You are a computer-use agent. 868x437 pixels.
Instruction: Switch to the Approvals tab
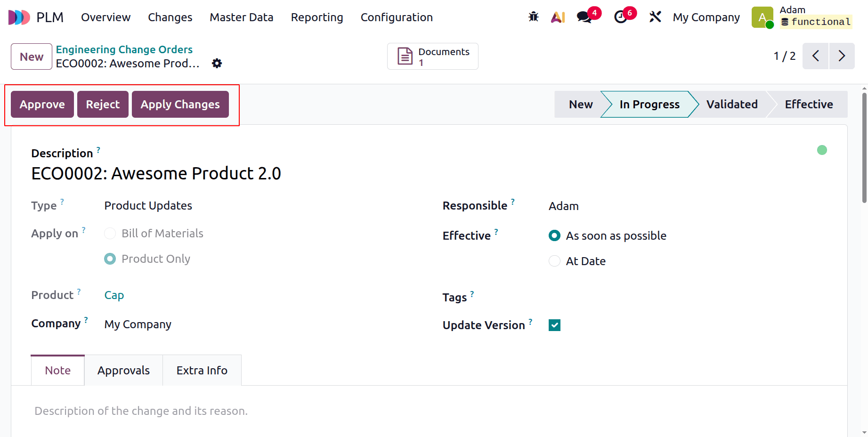[x=123, y=371]
